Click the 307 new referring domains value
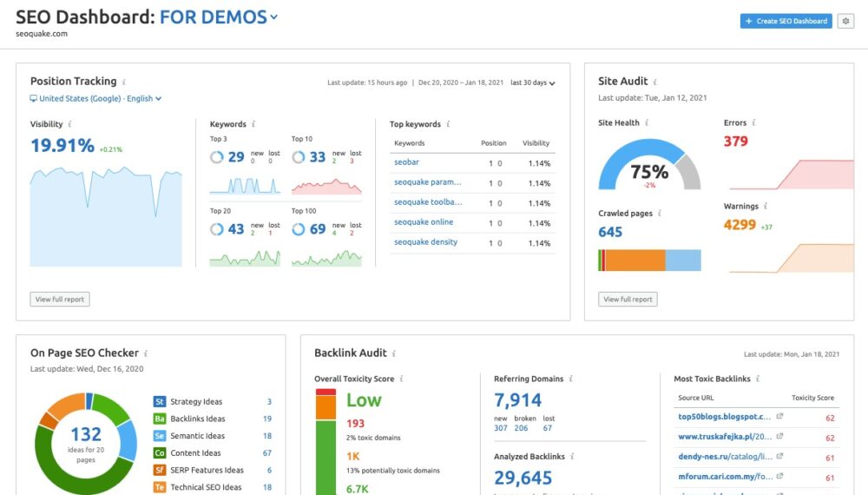Viewport: 868px width, 495px height. click(x=501, y=428)
